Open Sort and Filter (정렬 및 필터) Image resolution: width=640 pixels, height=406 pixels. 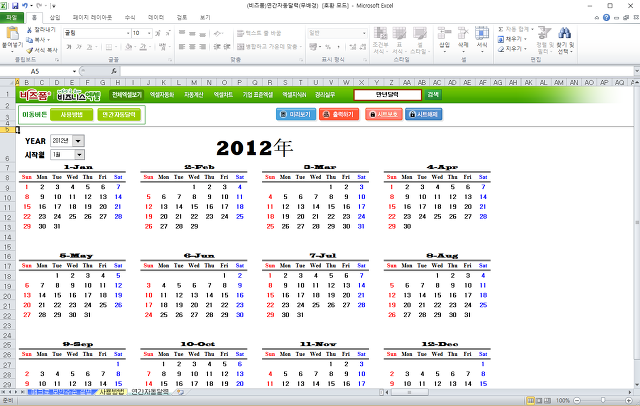click(x=544, y=40)
